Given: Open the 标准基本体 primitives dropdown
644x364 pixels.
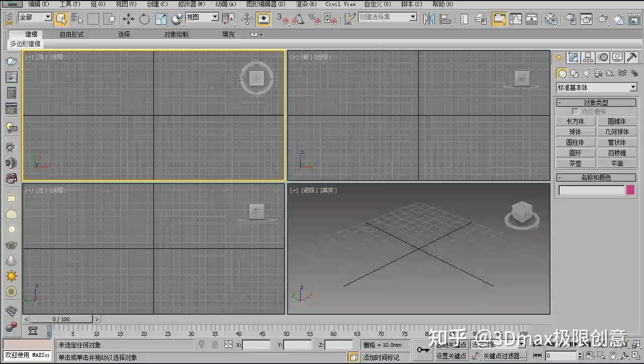Looking at the screenshot, I should click(596, 87).
